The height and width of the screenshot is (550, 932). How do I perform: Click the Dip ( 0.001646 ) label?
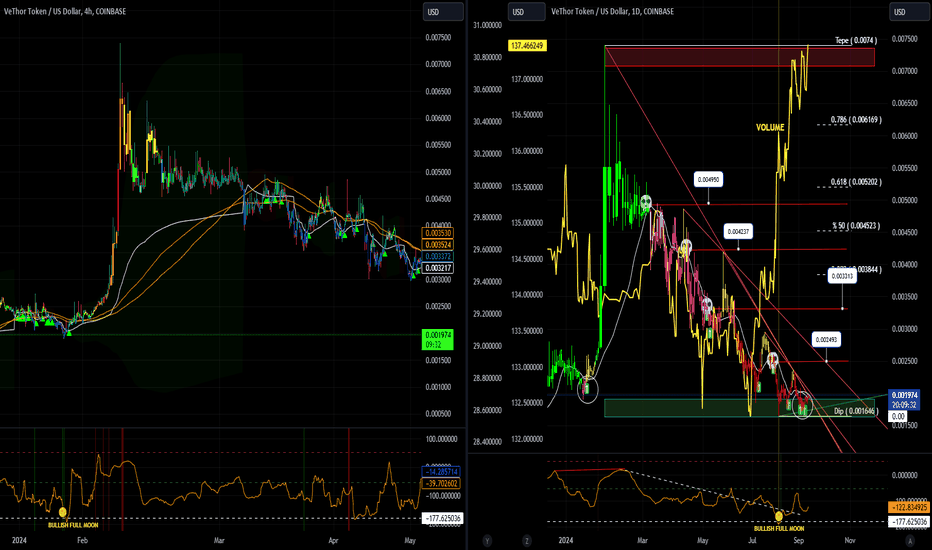pos(856,411)
